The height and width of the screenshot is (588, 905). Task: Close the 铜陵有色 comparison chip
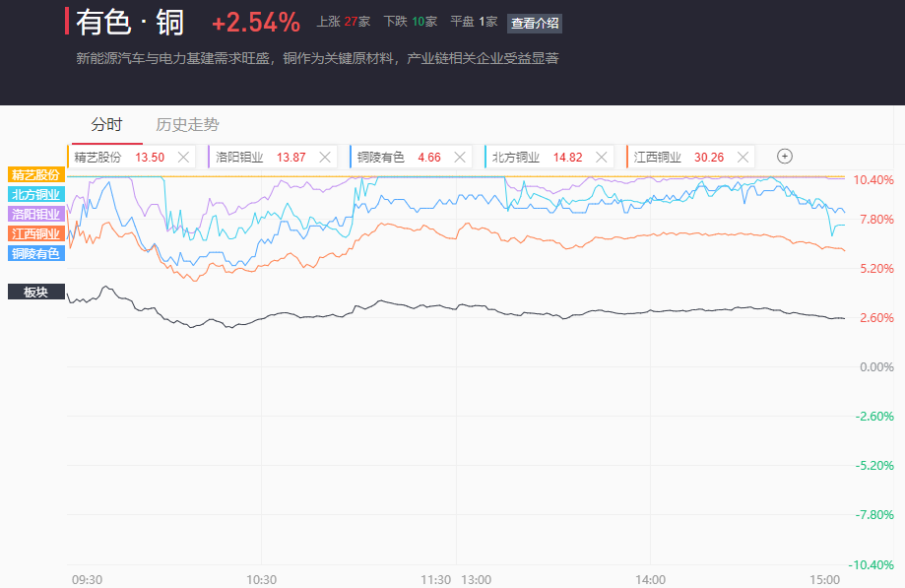(x=460, y=157)
